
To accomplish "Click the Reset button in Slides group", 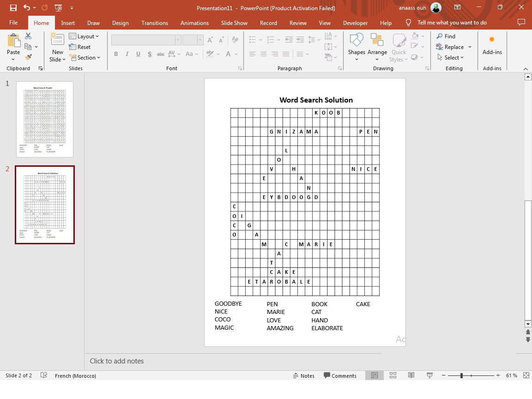I will click(x=80, y=47).
